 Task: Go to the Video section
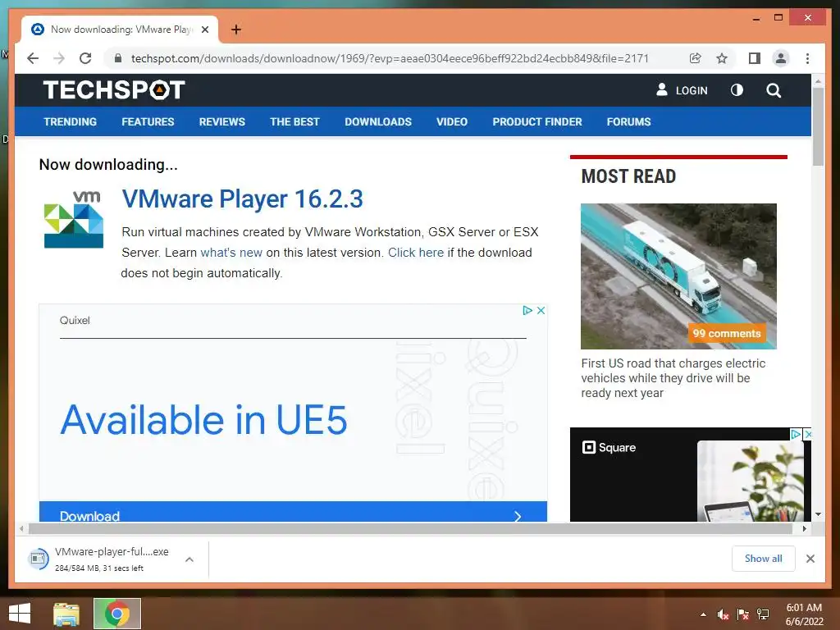tap(452, 121)
